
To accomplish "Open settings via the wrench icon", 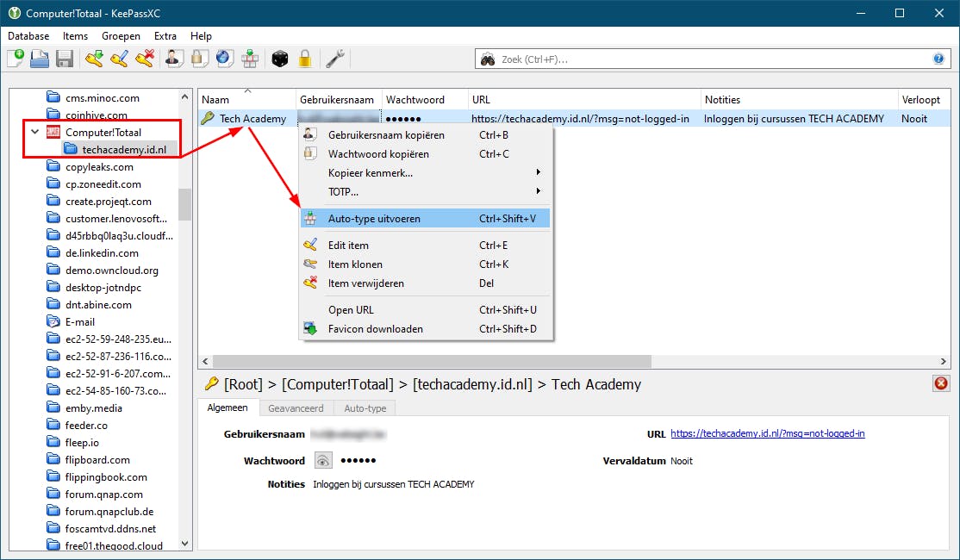I will click(335, 59).
